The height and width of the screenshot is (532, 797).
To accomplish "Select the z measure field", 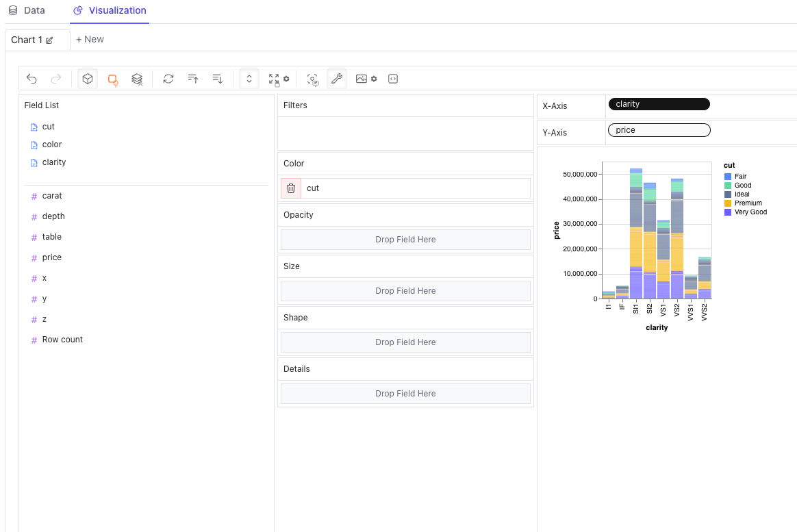I will tap(45, 319).
